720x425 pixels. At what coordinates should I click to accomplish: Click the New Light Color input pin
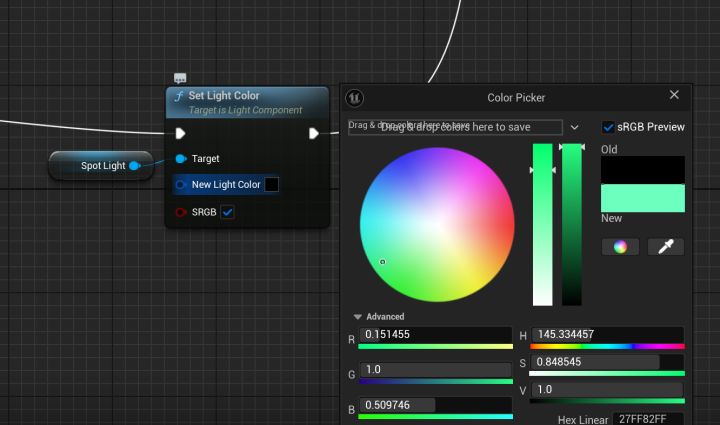[x=181, y=185]
